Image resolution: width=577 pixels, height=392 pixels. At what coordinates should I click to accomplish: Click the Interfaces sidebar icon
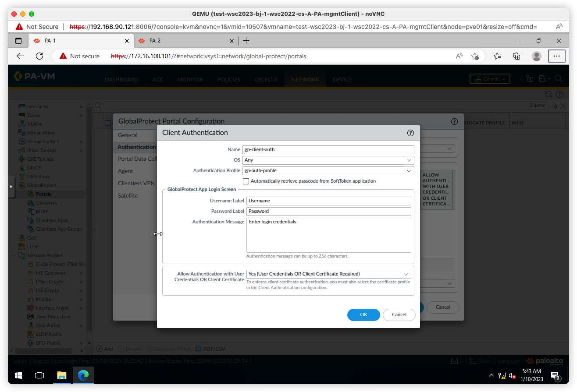pos(22,106)
